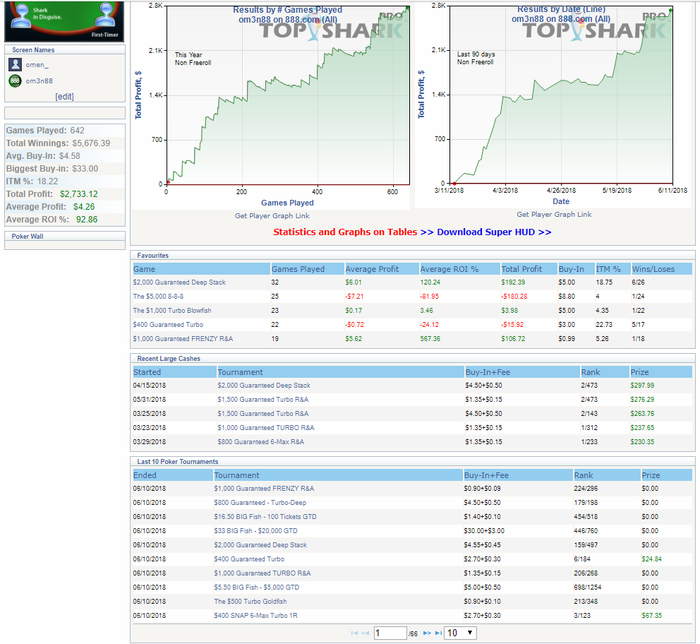Image resolution: width=700 pixels, height=644 pixels.
Task: Jump to last page in tournaments pager
Action: [x=438, y=633]
